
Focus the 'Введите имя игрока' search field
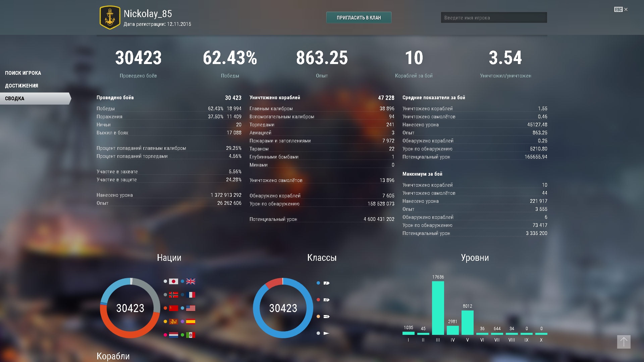[494, 17]
